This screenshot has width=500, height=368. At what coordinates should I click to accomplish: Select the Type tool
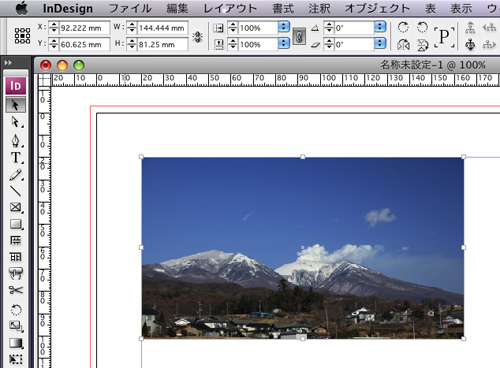point(15,157)
